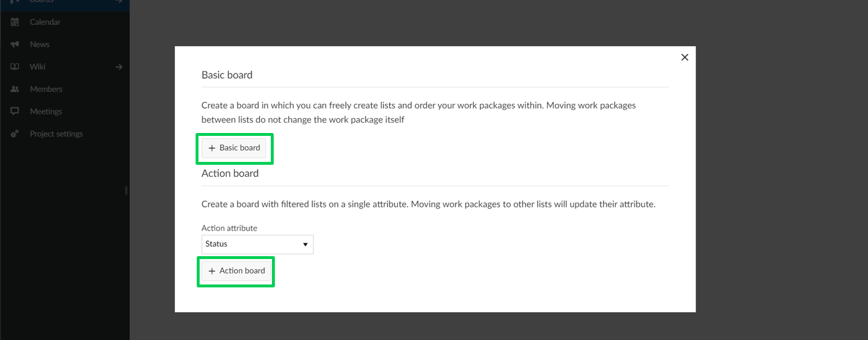
Task: Click the plus icon on Action board button
Action: tap(212, 271)
